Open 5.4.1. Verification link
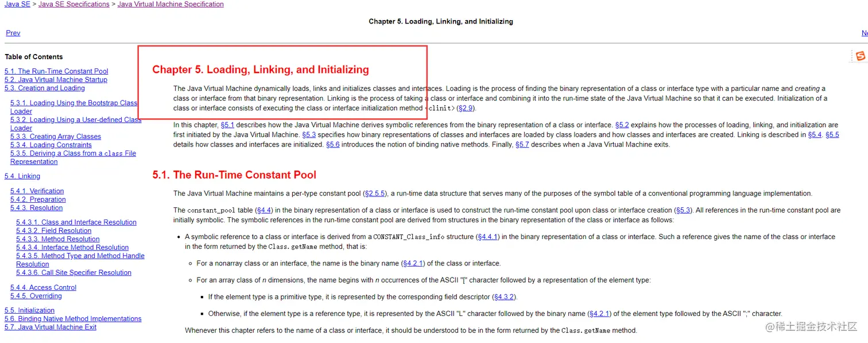Viewport: 868px width, 343px height. coord(37,191)
